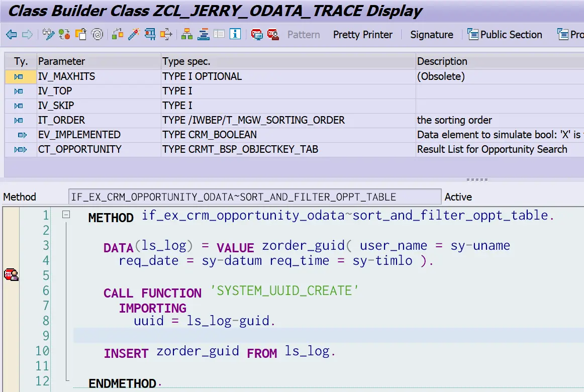Click the Full screen layout icon
Image resolution: width=584 pixels, height=392 pixels.
click(x=219, y=34)
